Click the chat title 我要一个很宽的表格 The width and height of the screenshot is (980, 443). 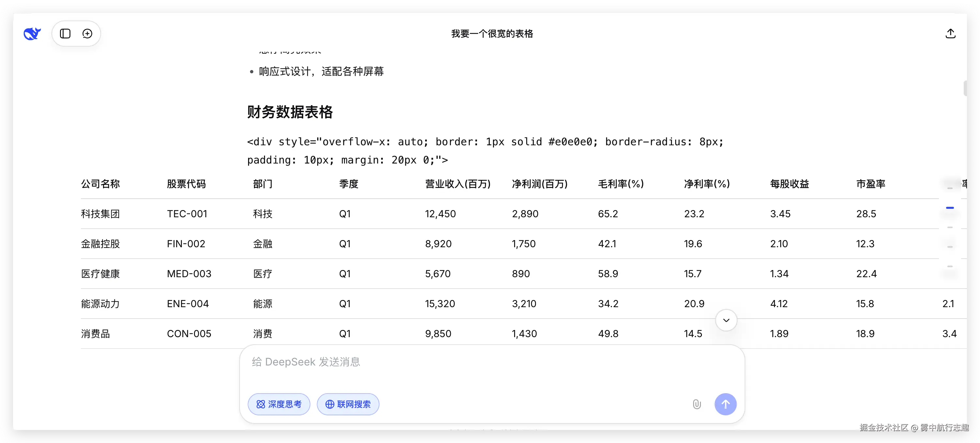pyautogui.click(x=492, y=34)
